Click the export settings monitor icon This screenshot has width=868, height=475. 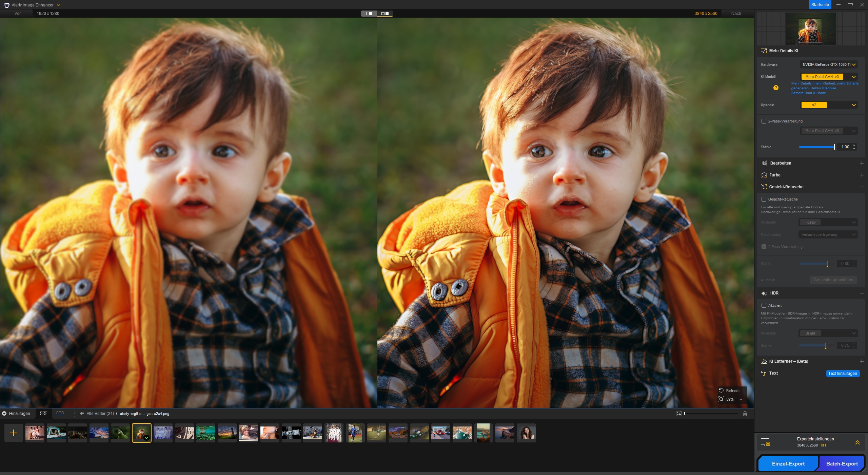tap(765, 442)
